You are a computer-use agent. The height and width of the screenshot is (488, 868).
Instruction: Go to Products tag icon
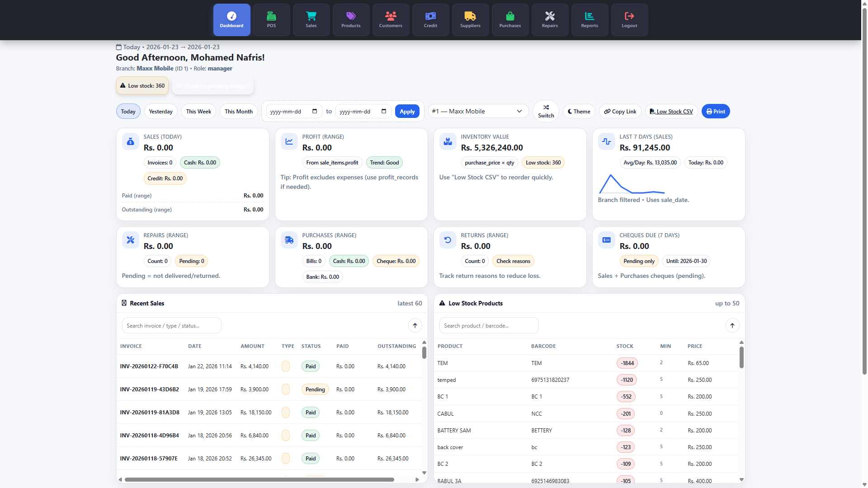click(351, 16)
